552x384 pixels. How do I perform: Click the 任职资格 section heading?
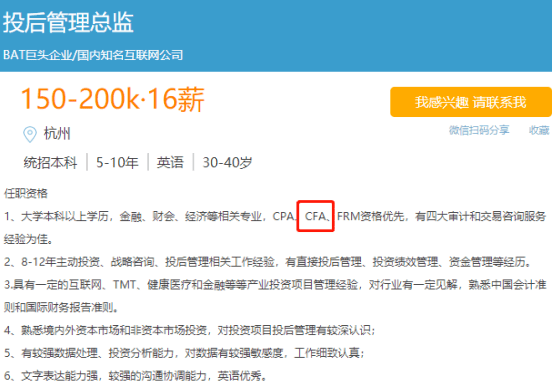point(26,193)
